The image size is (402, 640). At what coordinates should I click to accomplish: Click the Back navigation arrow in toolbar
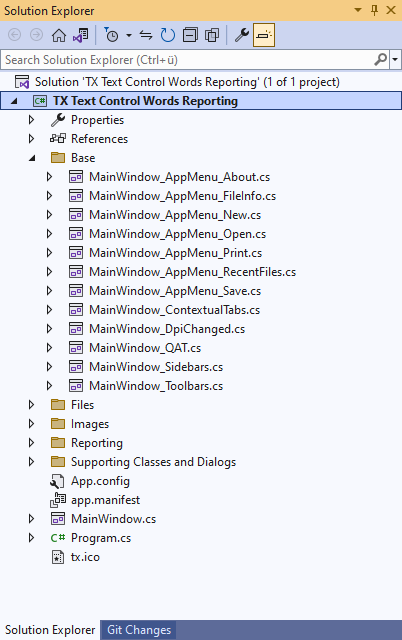[15, 35]
